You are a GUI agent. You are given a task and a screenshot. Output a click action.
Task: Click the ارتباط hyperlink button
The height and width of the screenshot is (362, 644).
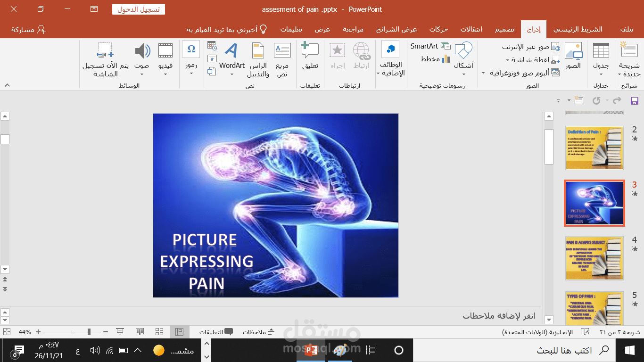tap(361, 57)
